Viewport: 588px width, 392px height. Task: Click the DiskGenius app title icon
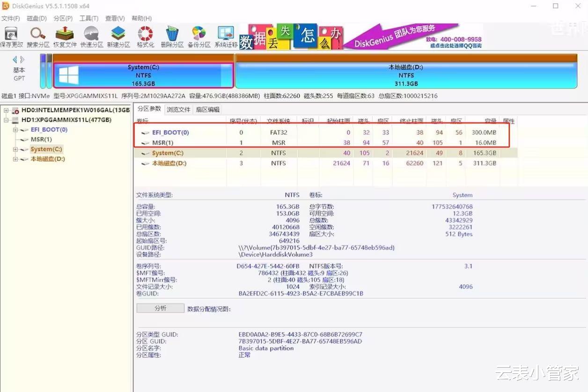point(6,6)
